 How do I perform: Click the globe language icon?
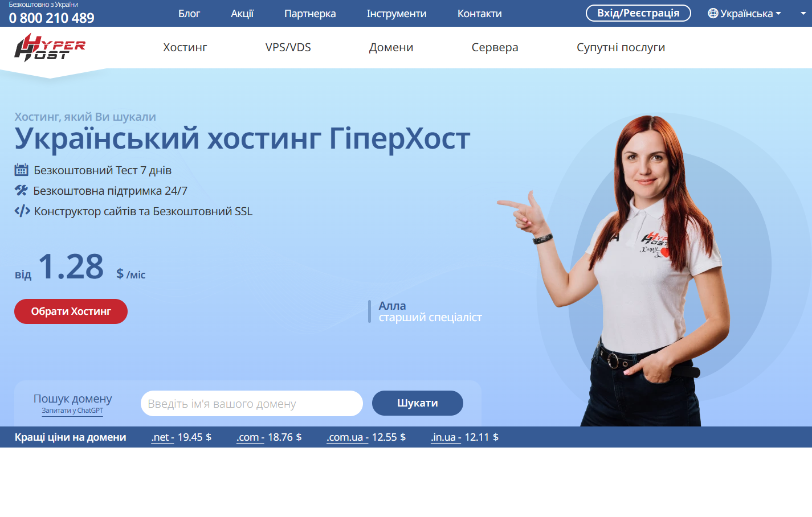pyautogui.click(x=713, y=13)
